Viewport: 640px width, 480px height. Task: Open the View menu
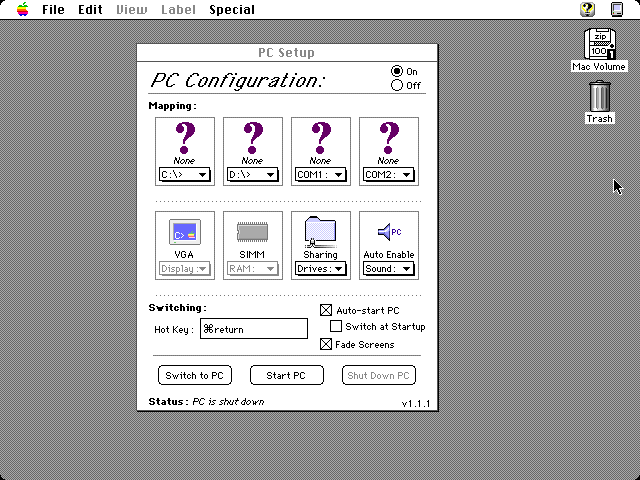coord(132,9)
